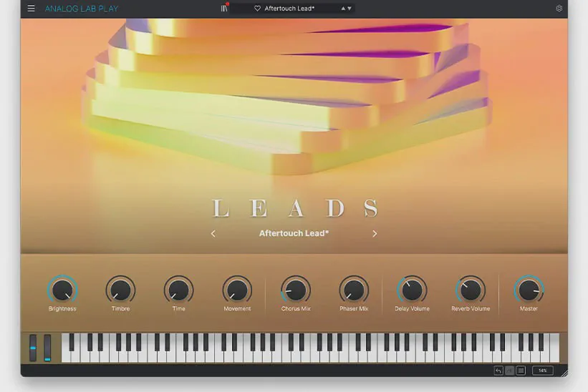The image size is (588, 392).
Task: Click the Chorus Mix knob
Action: 296,290
